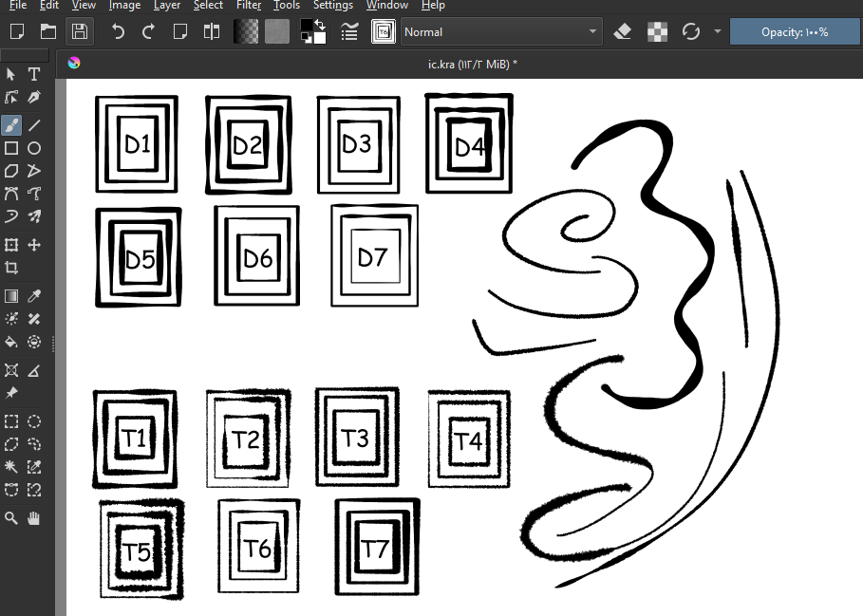Select the Elliptical Selection tool
863x616 pixels.
point(34,421)
